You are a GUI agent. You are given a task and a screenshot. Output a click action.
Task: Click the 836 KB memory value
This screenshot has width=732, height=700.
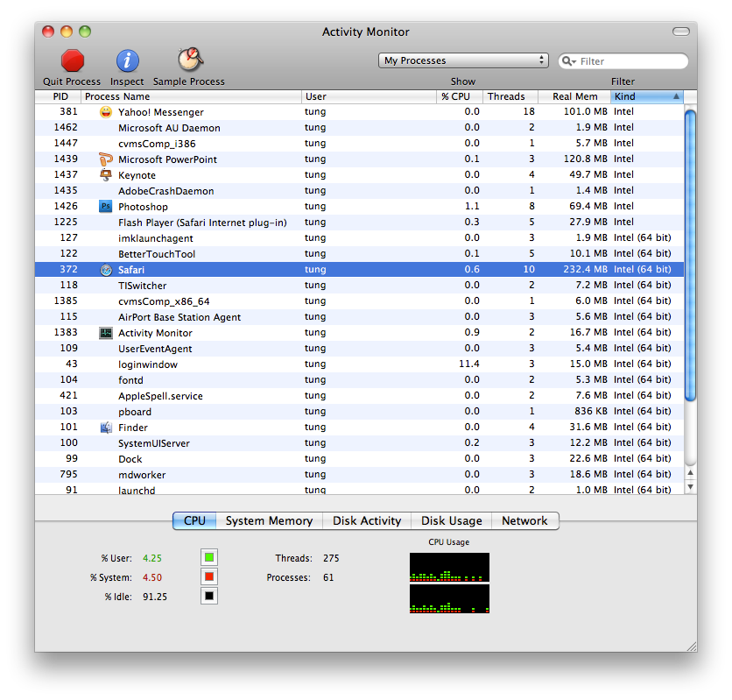tap(590, 411)
